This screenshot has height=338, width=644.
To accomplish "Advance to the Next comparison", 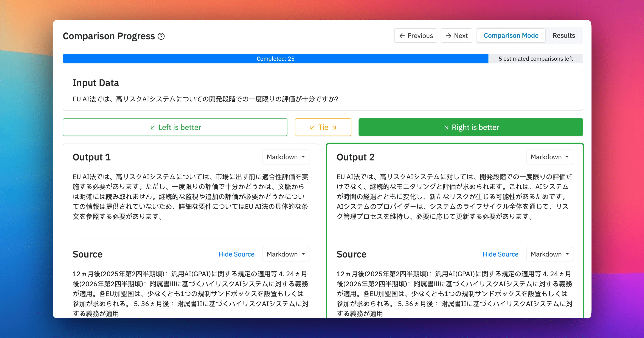I will pos(456,35).
